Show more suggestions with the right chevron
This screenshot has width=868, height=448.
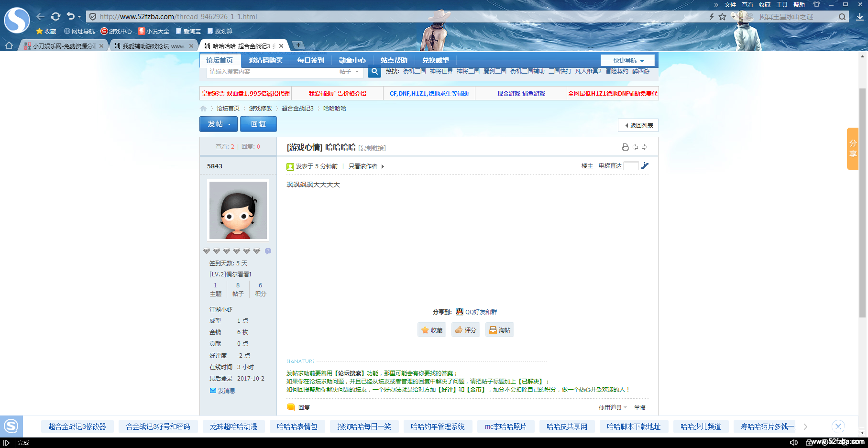click(805, 426)
